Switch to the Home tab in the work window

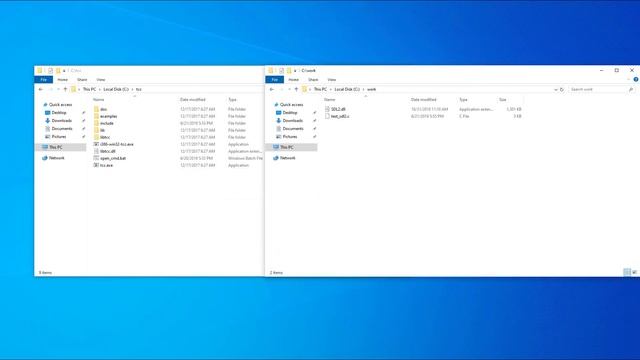[x=293, y=80]
